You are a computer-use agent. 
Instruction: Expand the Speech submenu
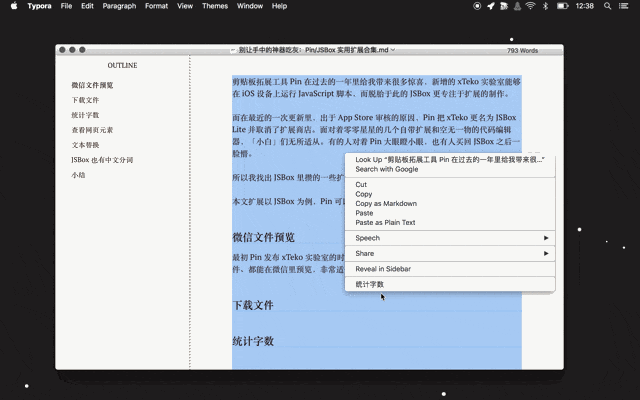[x=450, y=238]
